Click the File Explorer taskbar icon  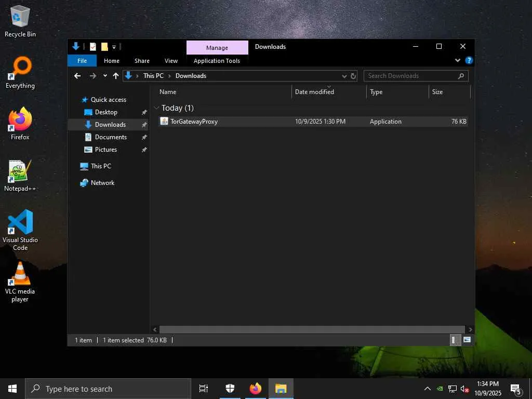(281, 389)
